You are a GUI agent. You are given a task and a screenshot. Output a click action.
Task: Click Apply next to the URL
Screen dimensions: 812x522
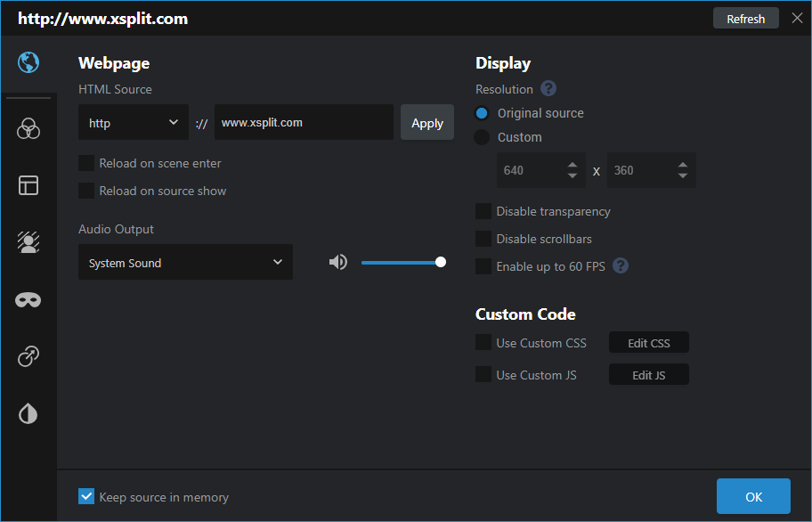[427, 123]
